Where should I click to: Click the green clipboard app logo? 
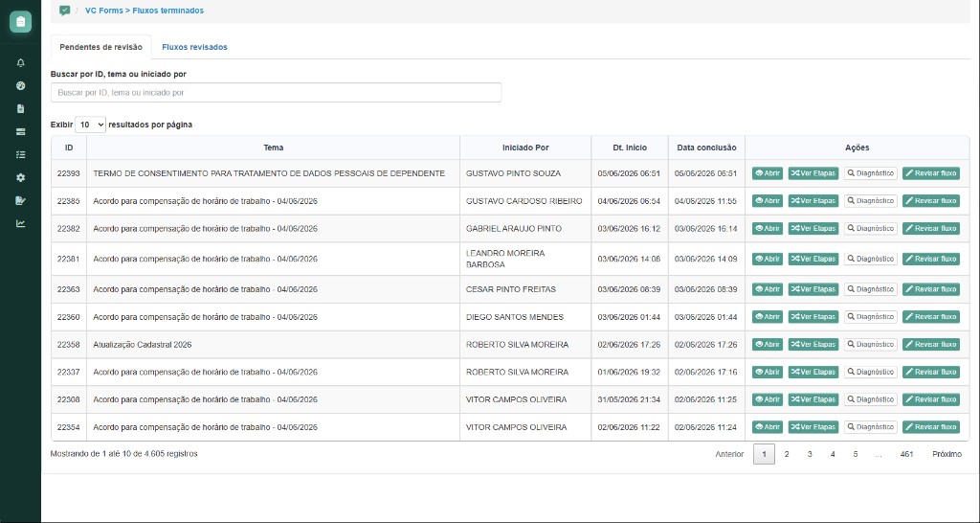21,21
